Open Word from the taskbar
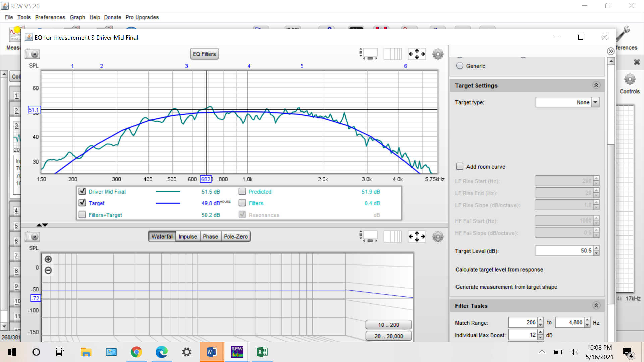This screenshot has width=644, height=362. click(x=212, y=352)
